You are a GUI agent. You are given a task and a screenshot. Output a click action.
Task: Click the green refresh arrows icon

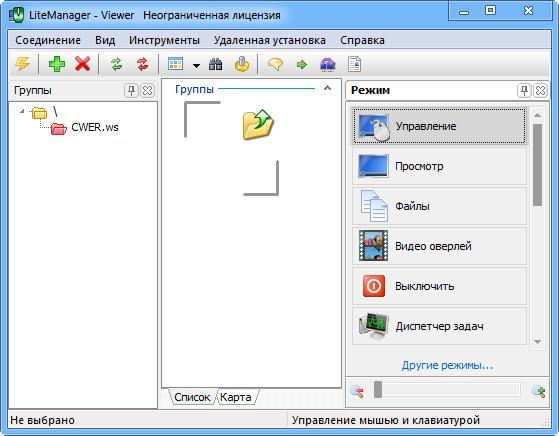pos(117,65)
